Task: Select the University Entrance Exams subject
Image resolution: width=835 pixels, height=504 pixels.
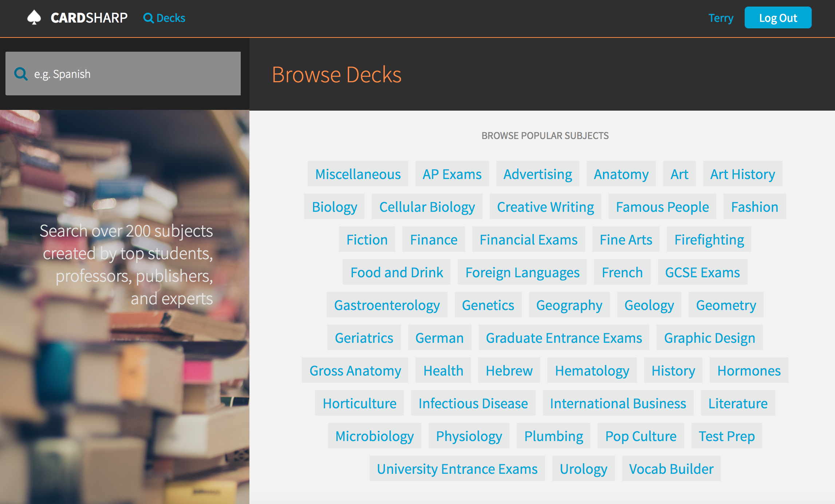Action: pos(457,468)
